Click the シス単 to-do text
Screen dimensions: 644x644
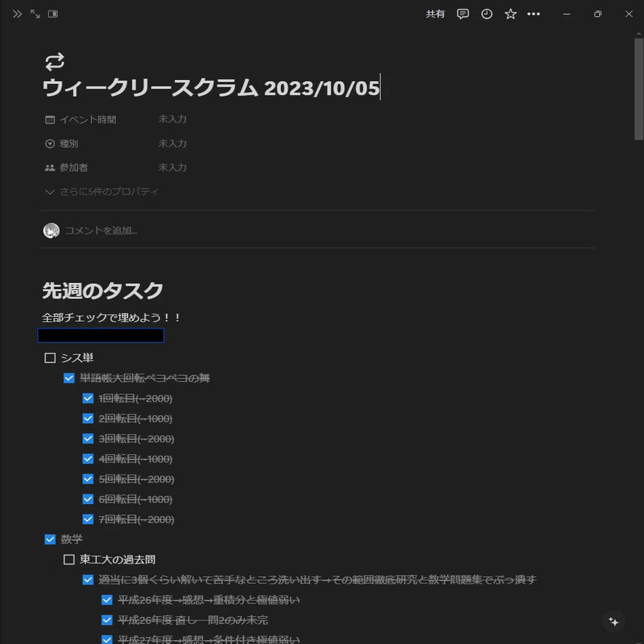(77, 358)
